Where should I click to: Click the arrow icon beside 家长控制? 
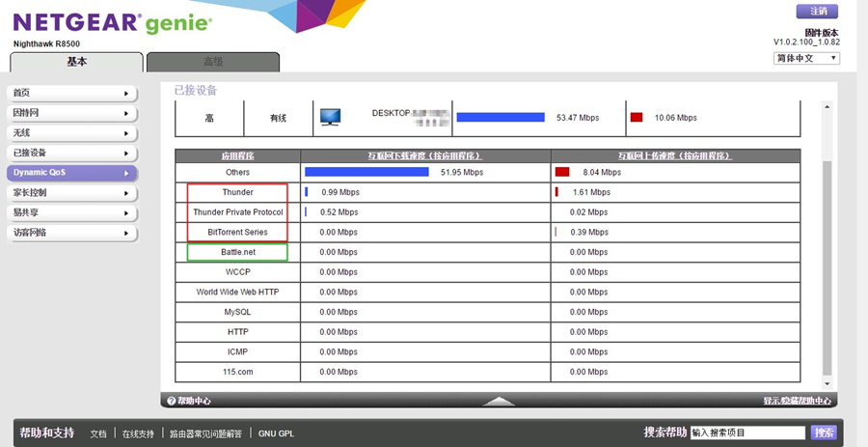tap(126, 193)
